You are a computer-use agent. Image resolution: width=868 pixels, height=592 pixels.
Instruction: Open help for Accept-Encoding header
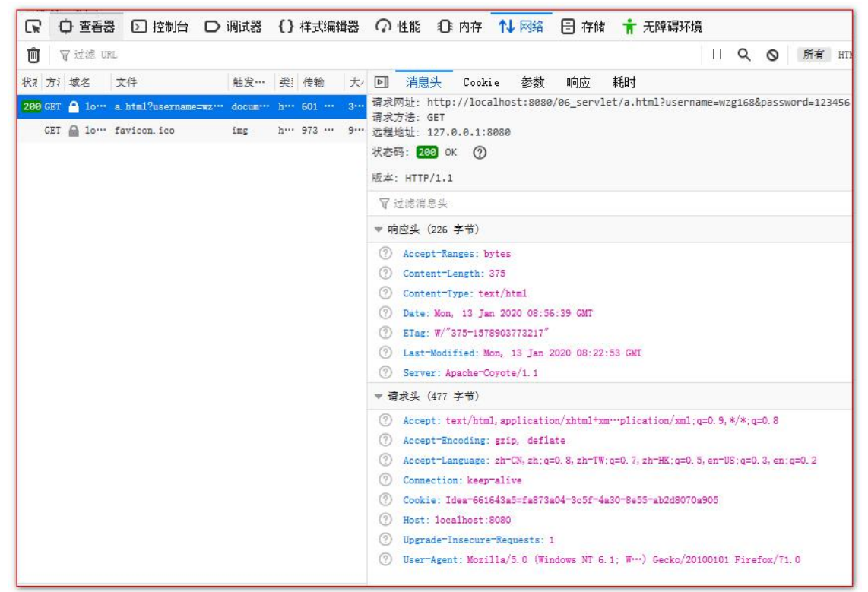[385, 441]
